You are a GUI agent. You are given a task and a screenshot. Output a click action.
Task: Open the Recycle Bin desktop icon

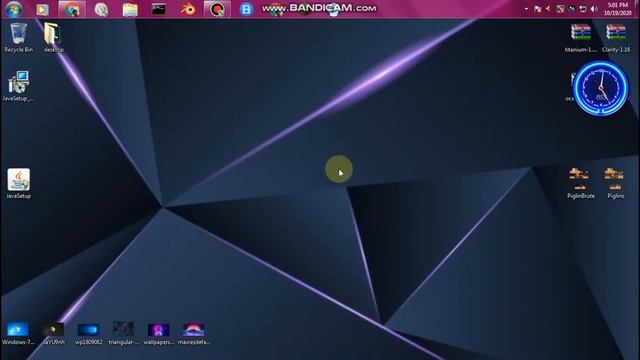coord(18,38)
